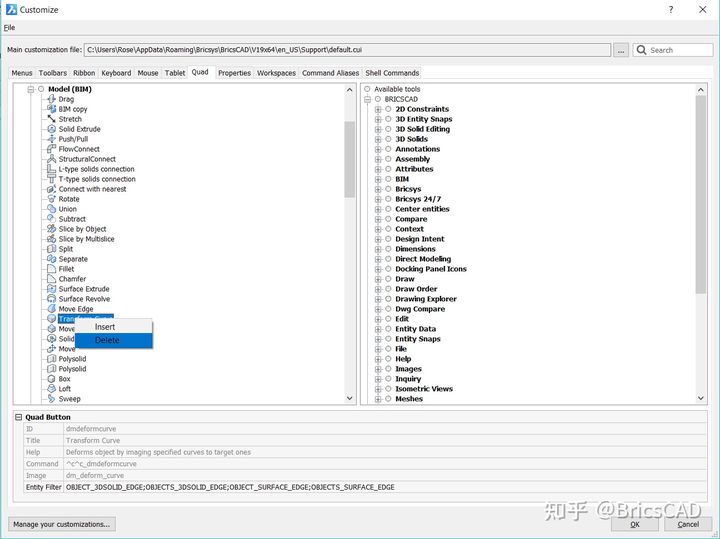Open the Command Aliases tab
The image size is (720, 539).
tap(331, 73)
